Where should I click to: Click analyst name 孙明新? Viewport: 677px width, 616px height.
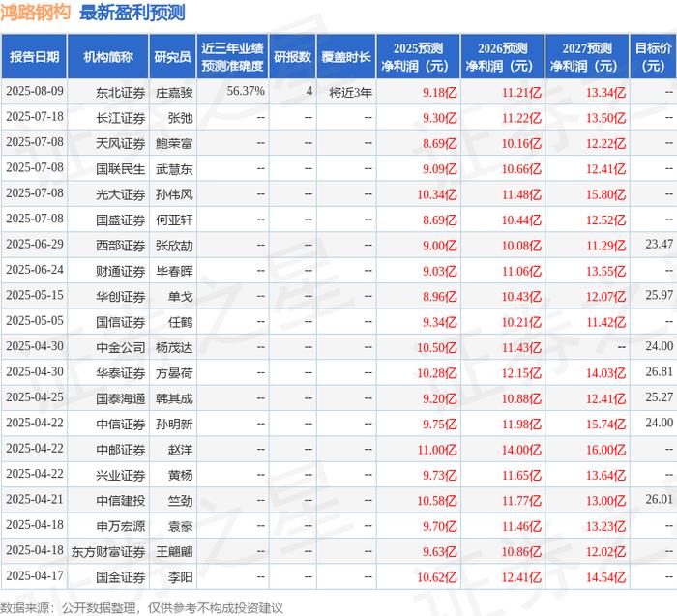point(174,424)
